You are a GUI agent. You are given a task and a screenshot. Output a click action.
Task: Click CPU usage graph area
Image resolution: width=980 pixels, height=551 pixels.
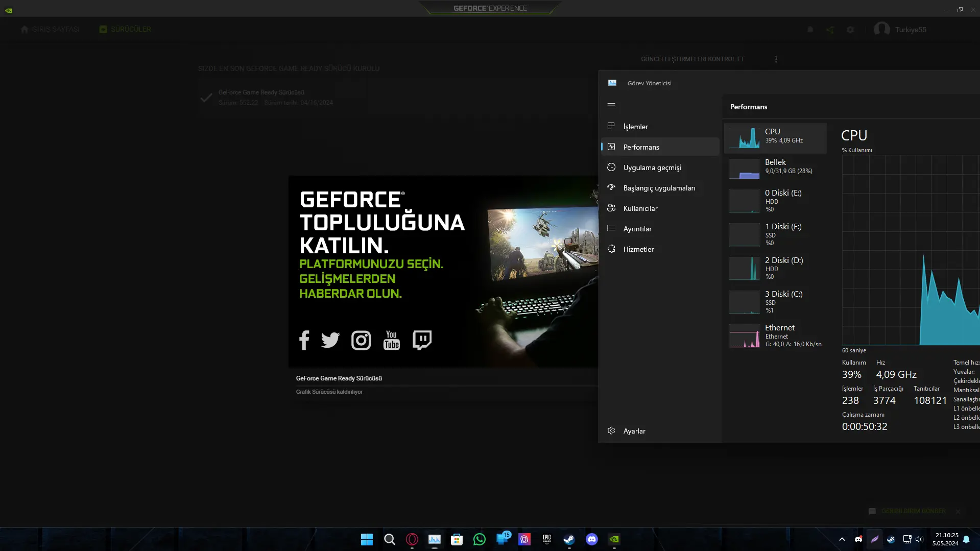(911, 250)
